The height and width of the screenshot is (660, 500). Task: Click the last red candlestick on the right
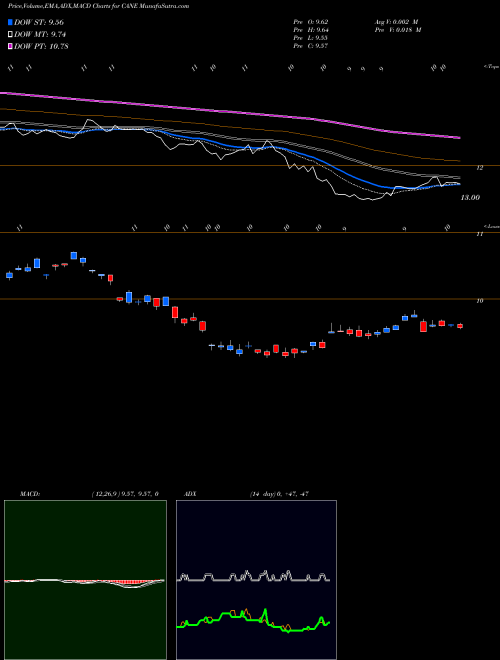(x=460, y=326)
